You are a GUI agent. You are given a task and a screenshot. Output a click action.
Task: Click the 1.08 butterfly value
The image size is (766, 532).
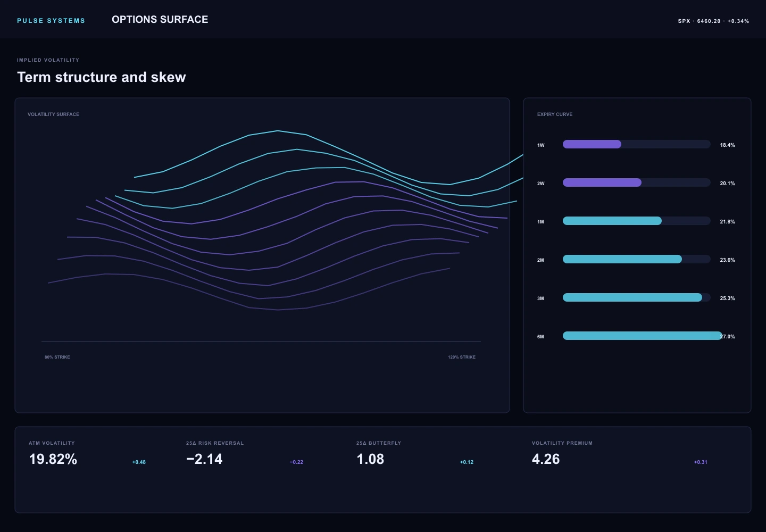tap(370, 459)
